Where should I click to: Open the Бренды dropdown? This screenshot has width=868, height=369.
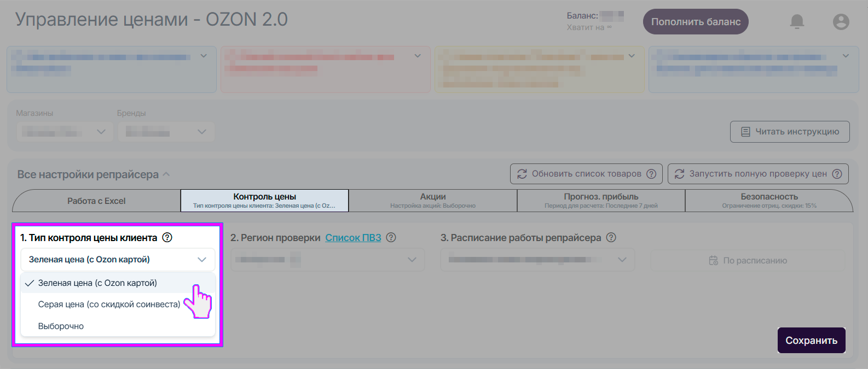point(166,132)
